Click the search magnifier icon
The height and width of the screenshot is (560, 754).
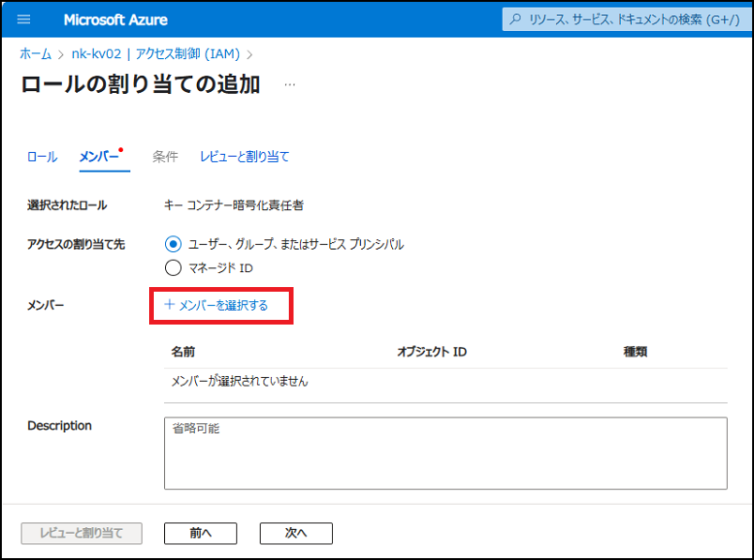click(x=516, y=20)
